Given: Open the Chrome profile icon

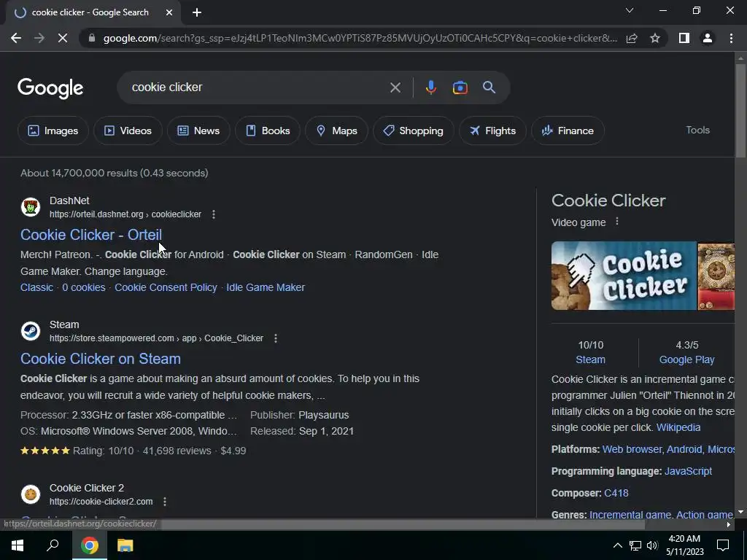Looking at the screenshot, I should [708, 38].
